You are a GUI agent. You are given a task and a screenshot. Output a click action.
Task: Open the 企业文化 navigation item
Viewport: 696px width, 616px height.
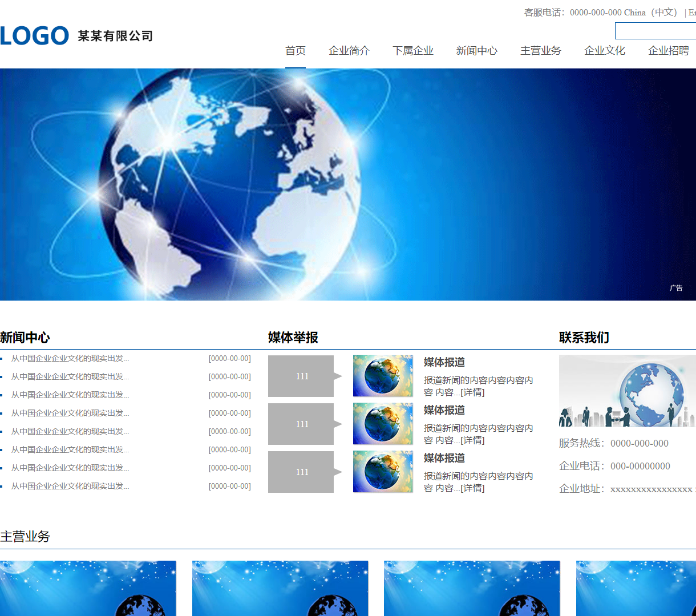[x=604, y=51]
